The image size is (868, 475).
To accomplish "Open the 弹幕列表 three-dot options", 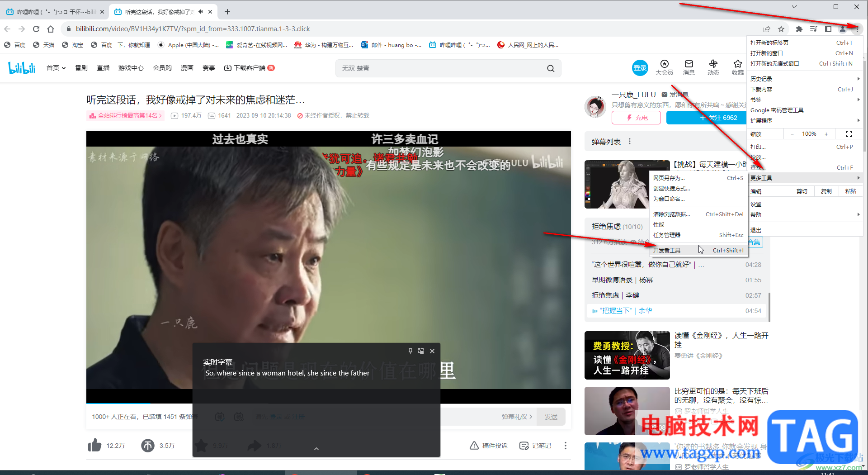I will pos(630,142).
